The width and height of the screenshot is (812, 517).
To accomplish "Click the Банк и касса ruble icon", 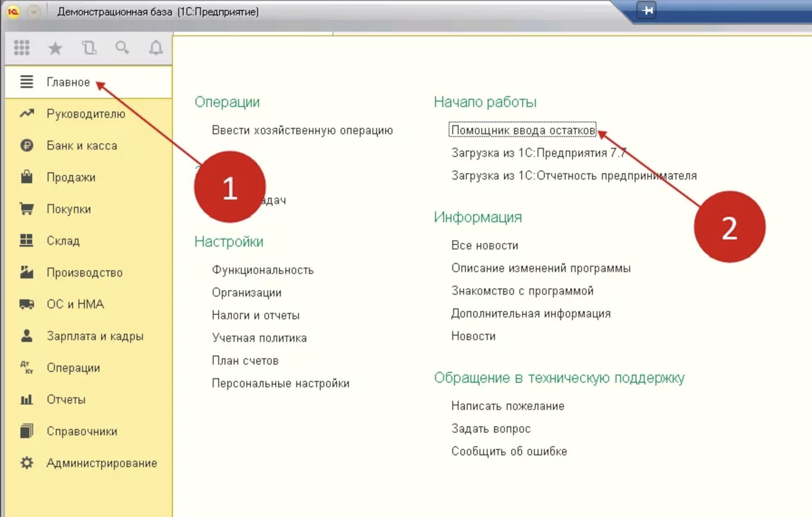I will tap(27, 146).
